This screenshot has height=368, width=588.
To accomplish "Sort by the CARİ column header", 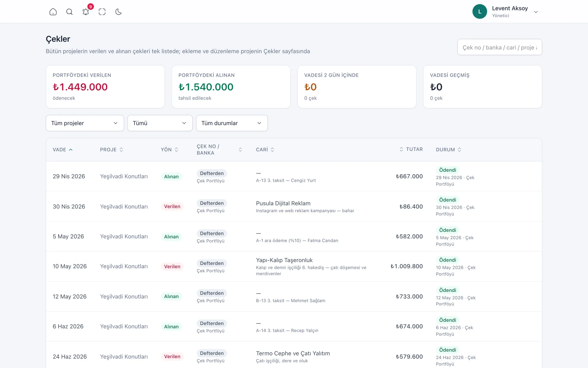I will 265,150.
